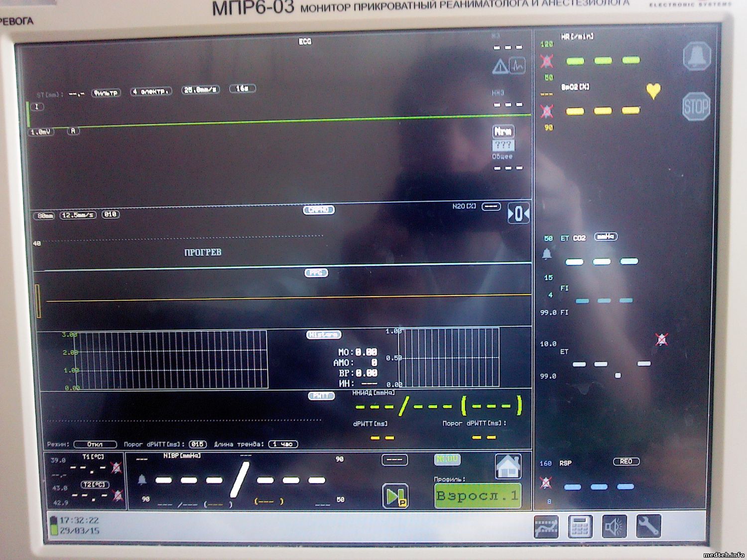Open the calculator icon in bottom bar

[580, 527]
